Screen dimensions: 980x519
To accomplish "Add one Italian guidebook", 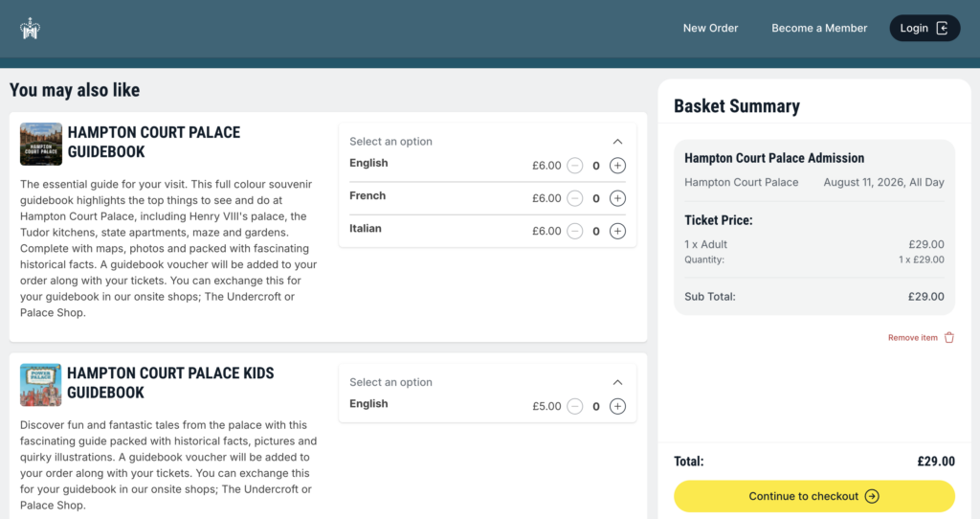I will pos(617,231).
